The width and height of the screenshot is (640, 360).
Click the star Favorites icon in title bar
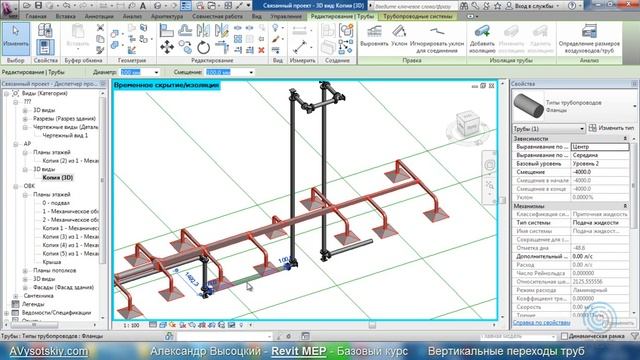click(x=498, y=6)
